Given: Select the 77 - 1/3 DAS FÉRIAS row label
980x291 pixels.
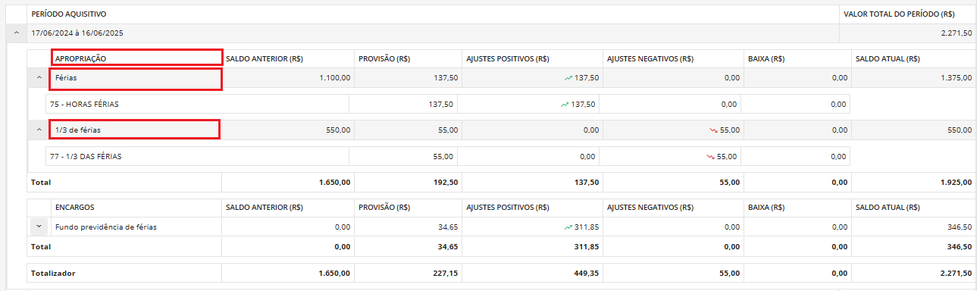Looking at the screenshot, I should (x=86, y=157).
